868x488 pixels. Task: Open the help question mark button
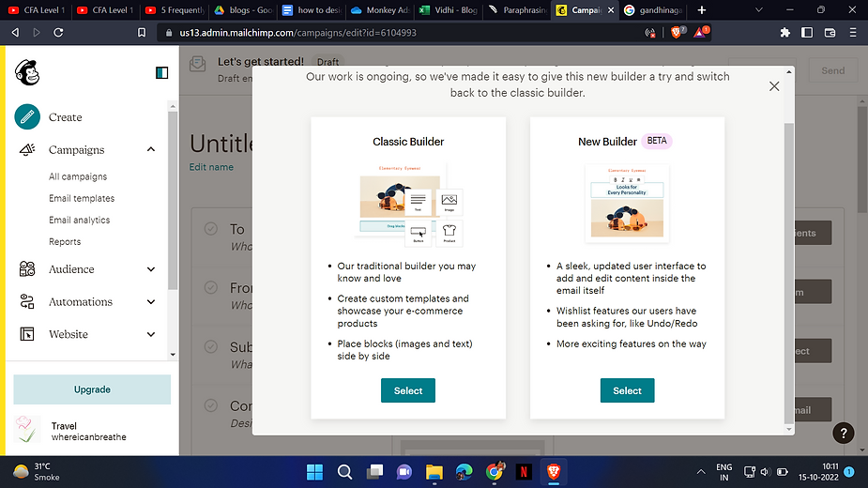[844, 433]
